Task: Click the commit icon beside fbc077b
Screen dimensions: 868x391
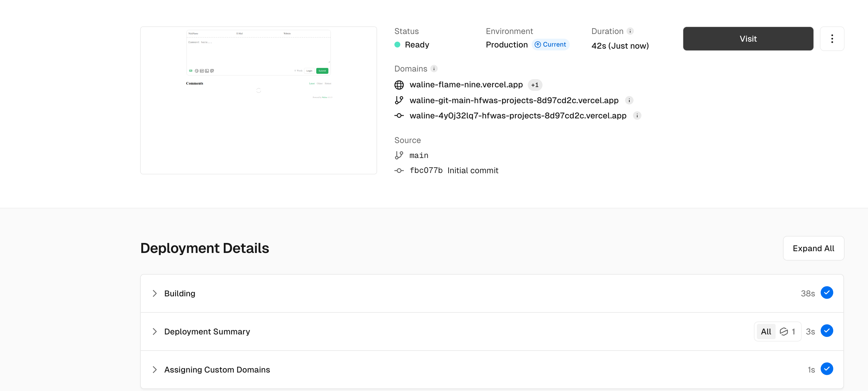Action: pyautogui.click(x=399, y=171)
